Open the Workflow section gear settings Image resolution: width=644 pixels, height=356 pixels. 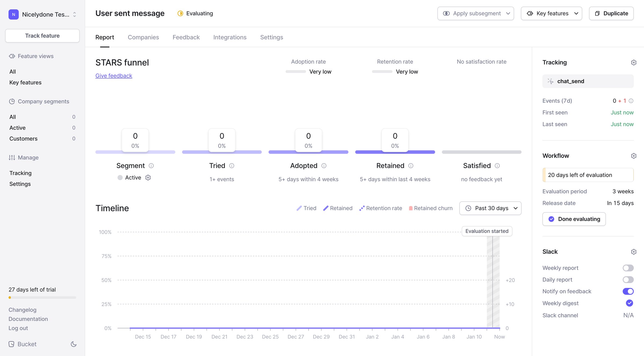(x=634, y=156)
